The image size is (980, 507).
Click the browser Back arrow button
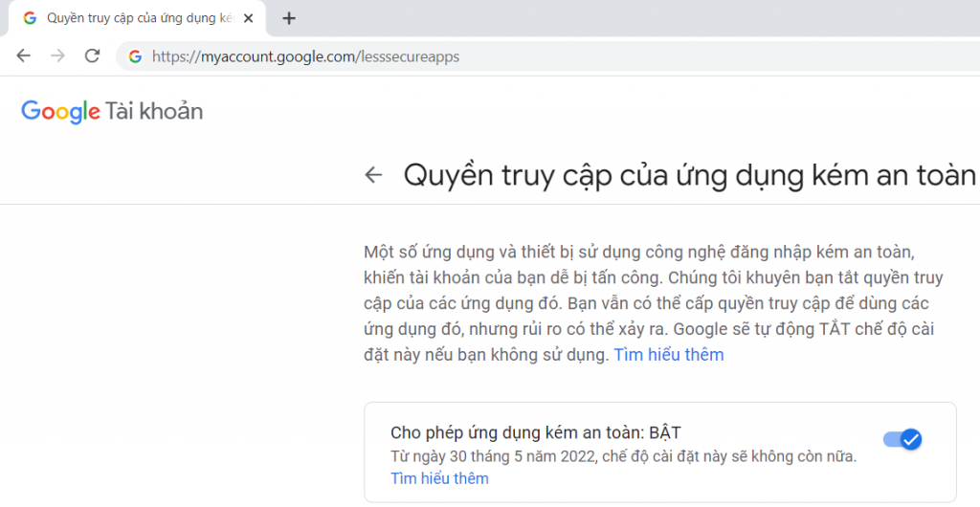click(23, 56)
